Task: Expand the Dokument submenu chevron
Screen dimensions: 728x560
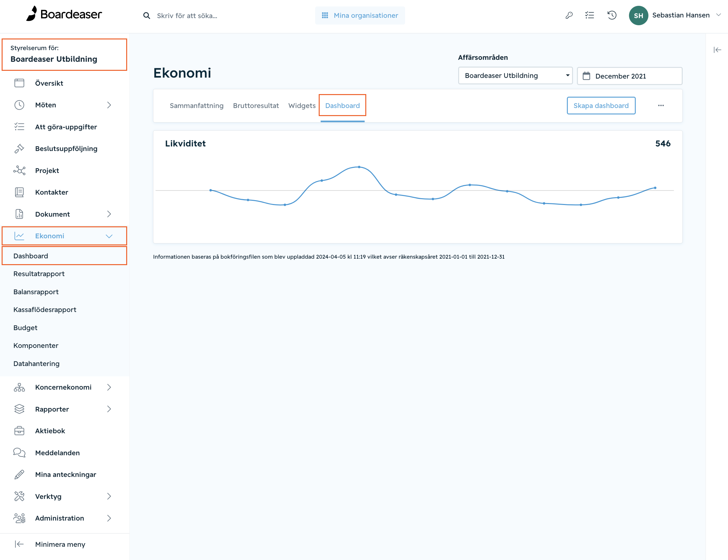Action: [x=109, y=214]
